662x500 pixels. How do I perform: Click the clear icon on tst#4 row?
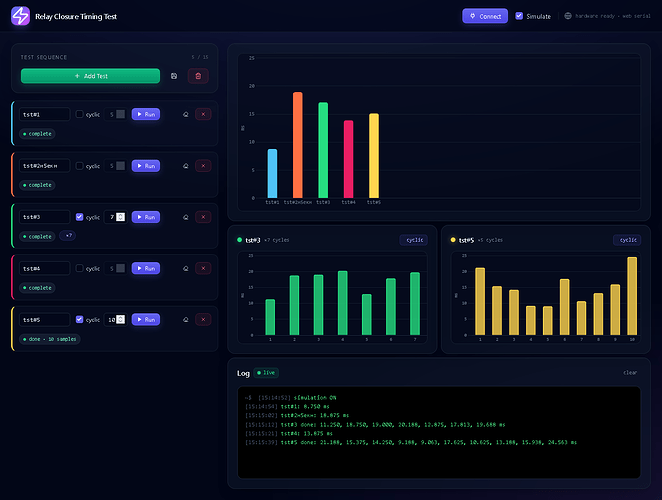point(185,269)
